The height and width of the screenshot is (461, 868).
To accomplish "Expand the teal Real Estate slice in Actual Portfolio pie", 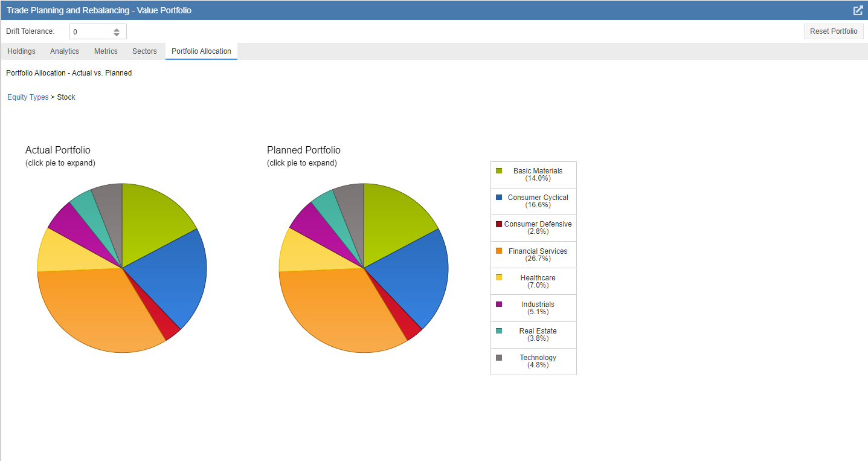I will click(x=91, y=211).
